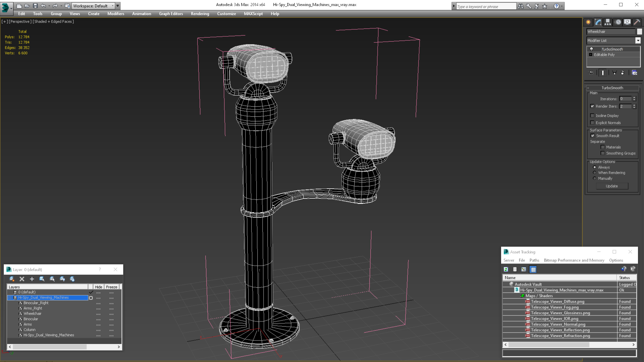This screenshot has width=644, height=362.
Task: Open the MAXScript menu
Action: coord(253,14)
